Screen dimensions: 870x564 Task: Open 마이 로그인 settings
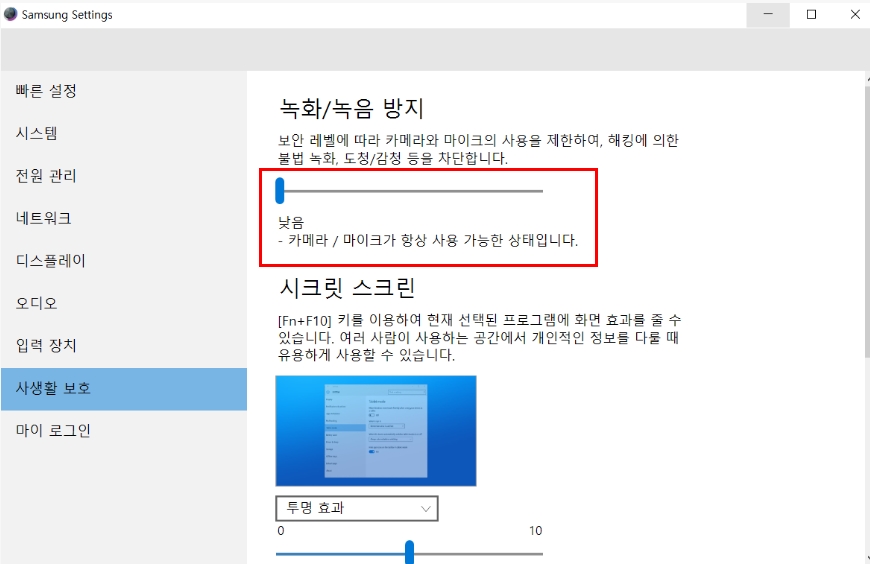(124, 431)
